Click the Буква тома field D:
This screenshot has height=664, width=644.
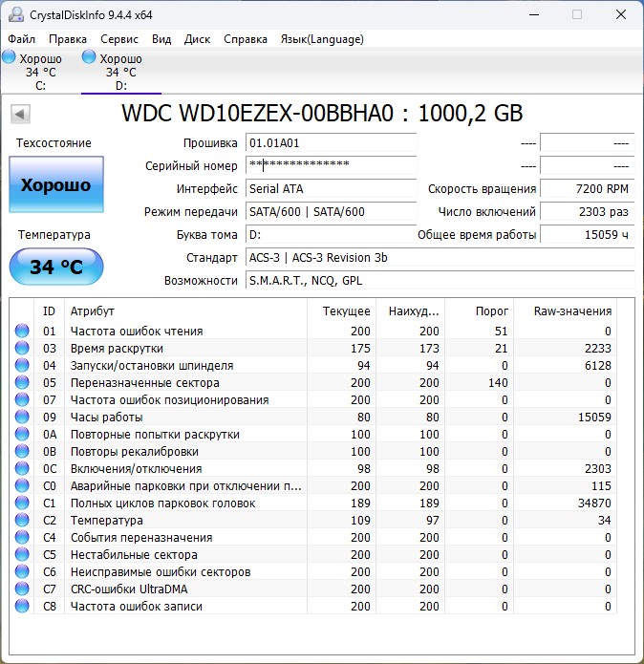pyautogui.click(x=332, y=234)
